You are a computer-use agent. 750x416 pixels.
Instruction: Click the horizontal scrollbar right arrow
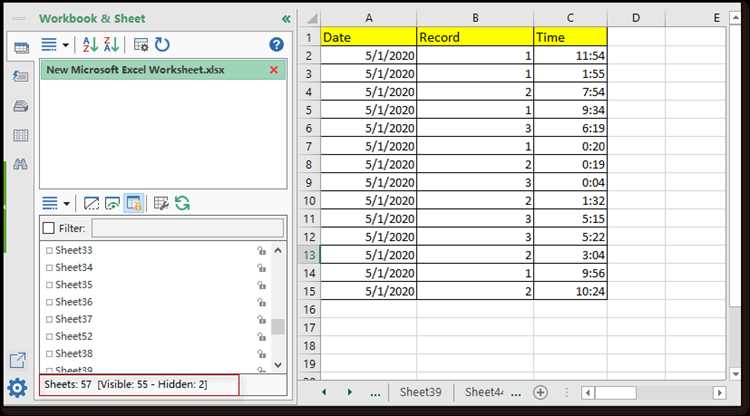tap(719, 393)
